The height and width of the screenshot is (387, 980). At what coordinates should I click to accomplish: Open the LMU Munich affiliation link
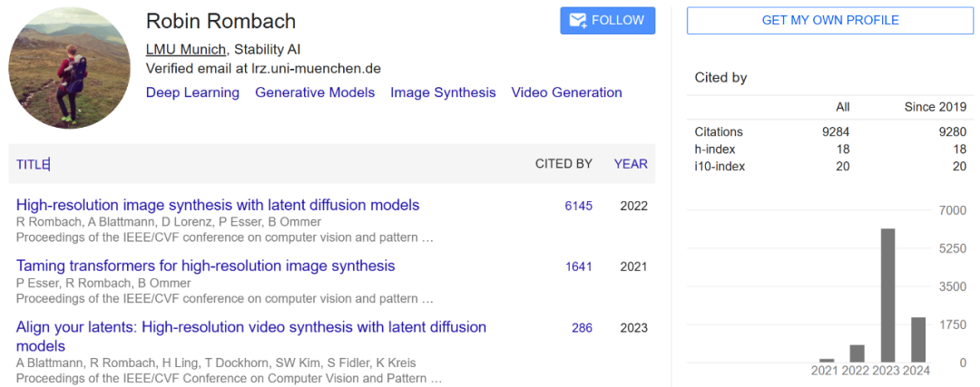click(186, 50)
